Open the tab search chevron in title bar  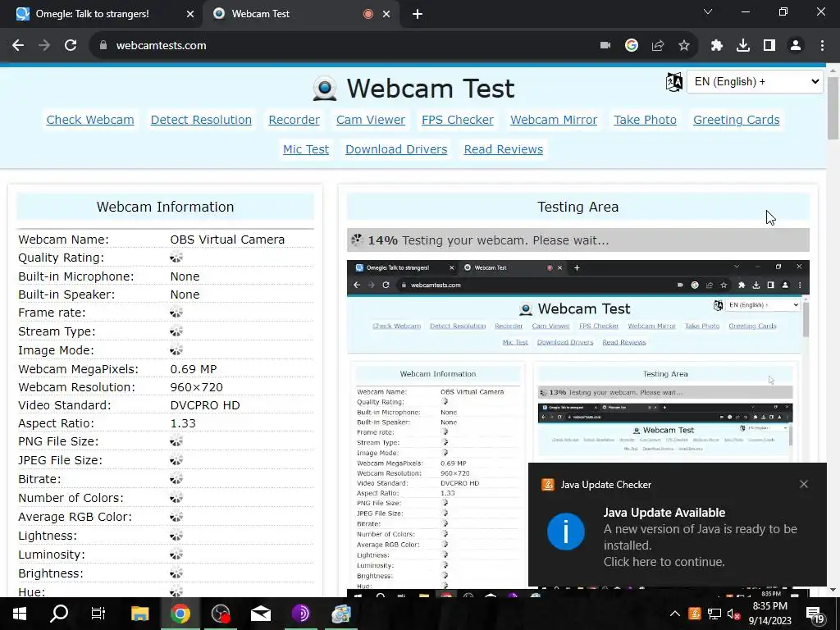tap(708, 11)
